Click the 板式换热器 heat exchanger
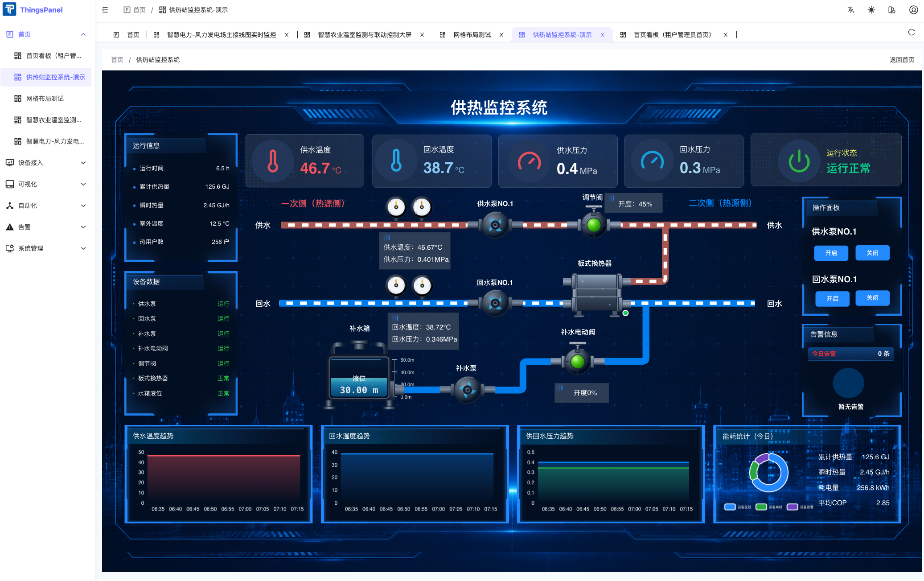The width and height of the screenshot is (924, 581). click(597, 294)
